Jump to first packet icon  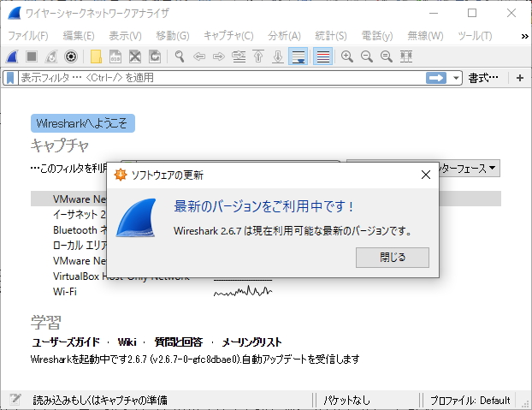(258, 56)
